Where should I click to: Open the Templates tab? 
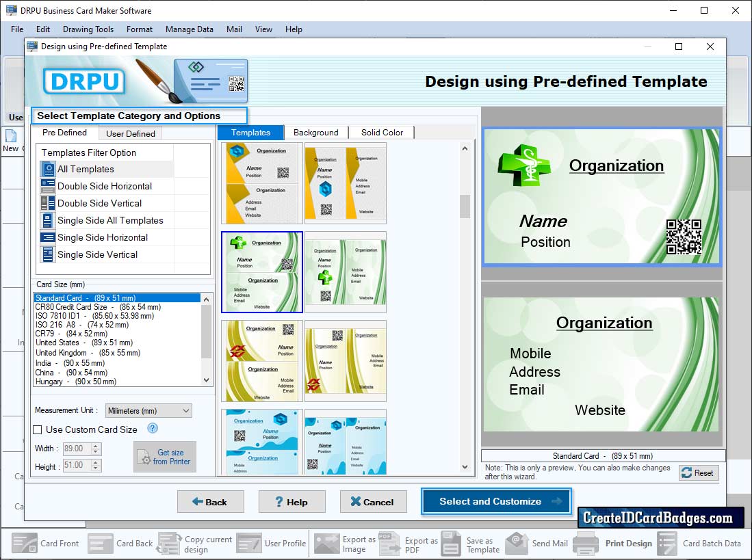click(250, 133)
